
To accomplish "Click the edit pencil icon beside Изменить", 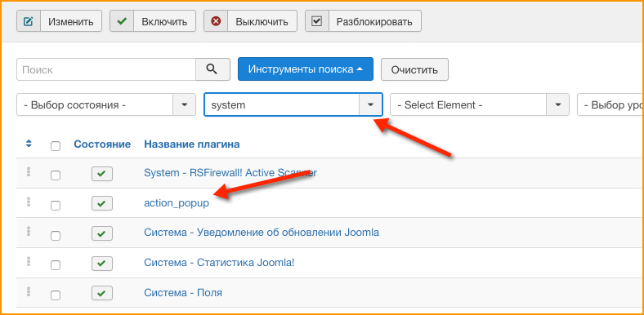I will coord(29,21).
